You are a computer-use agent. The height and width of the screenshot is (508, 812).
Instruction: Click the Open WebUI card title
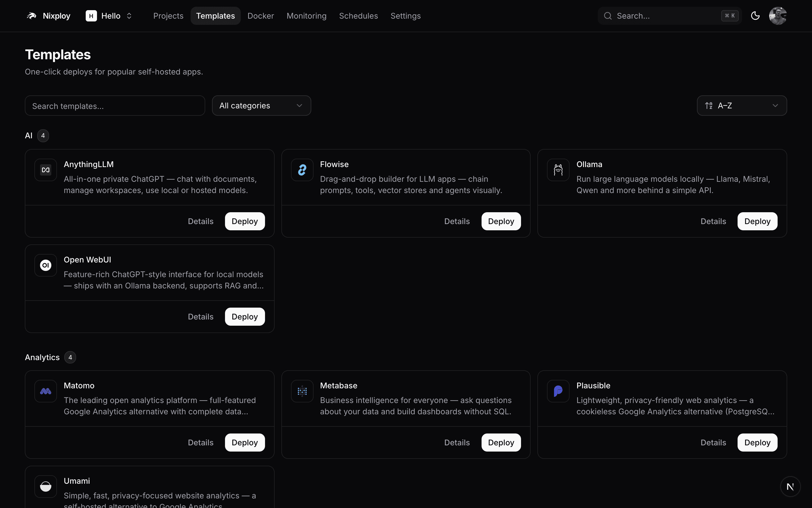coord(87,260)
